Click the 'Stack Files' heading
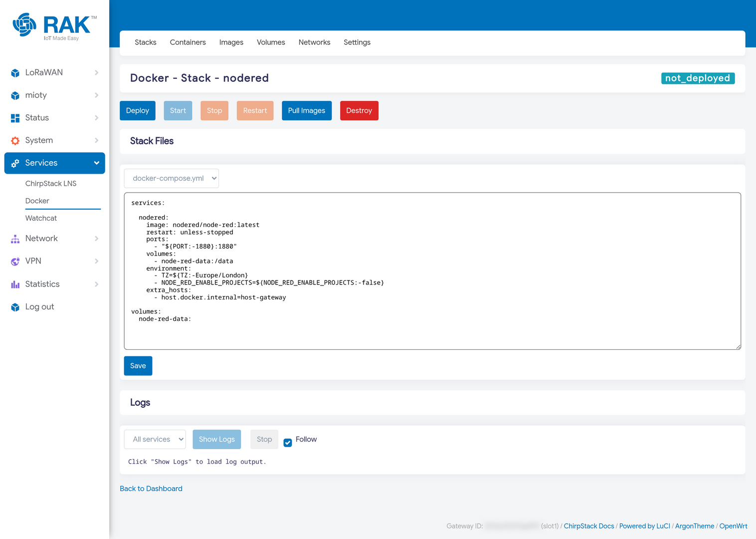Screen dimensions: 756x539 click(x=152, y=141)
